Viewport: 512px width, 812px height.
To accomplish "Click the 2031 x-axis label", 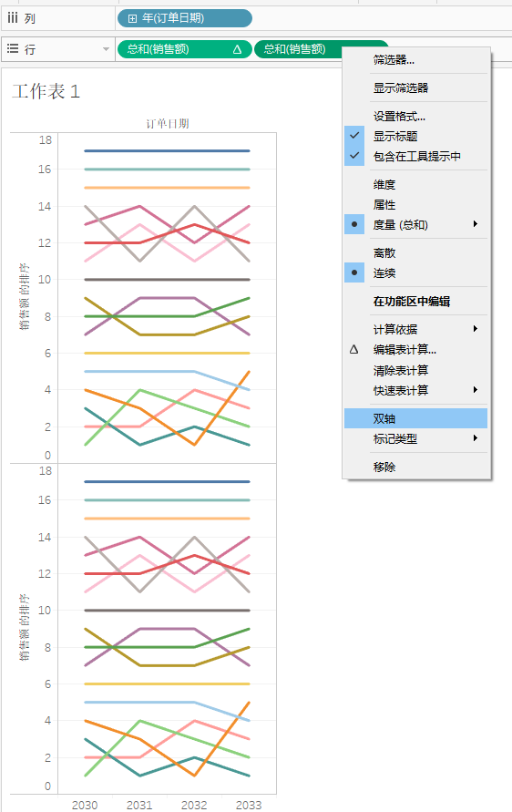I will tap(139, 805).
